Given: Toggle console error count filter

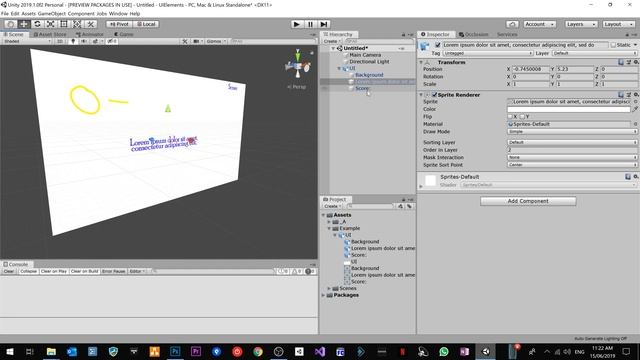Looking at the screenshot, I should [x=311, y=271].
